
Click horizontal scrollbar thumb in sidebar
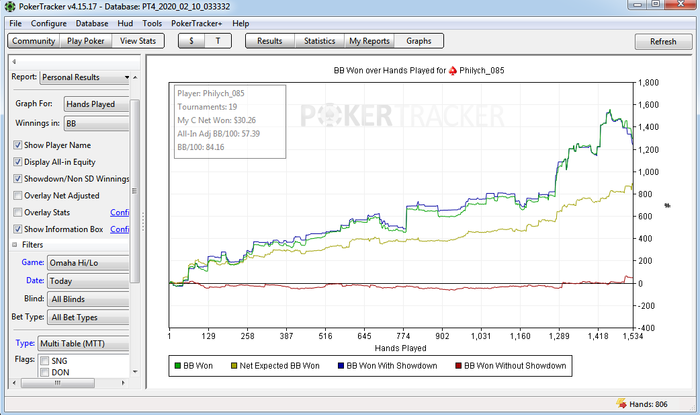pyautogui.click(x=58, y=383)
